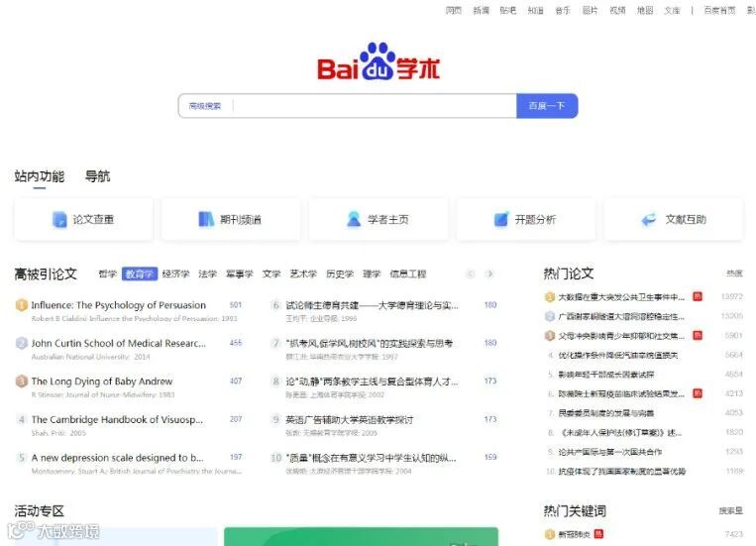
Task: Switch to 站内功能 tab
Action: (39, 176)
